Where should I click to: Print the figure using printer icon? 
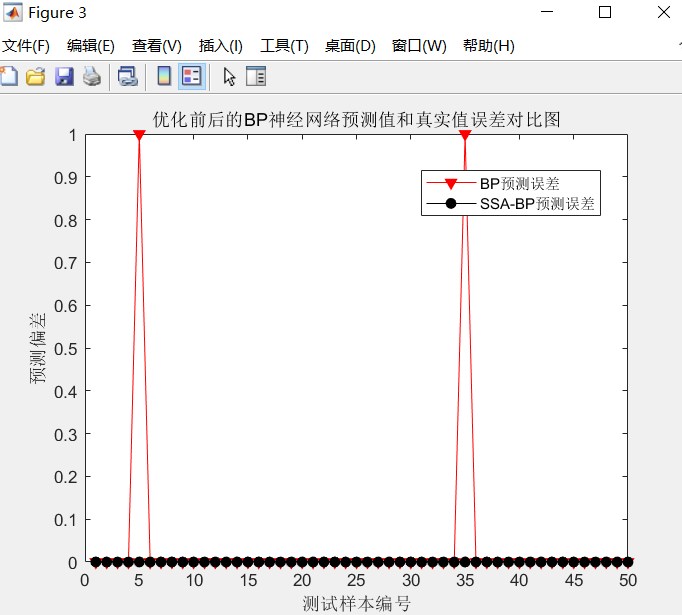[92, 77]
